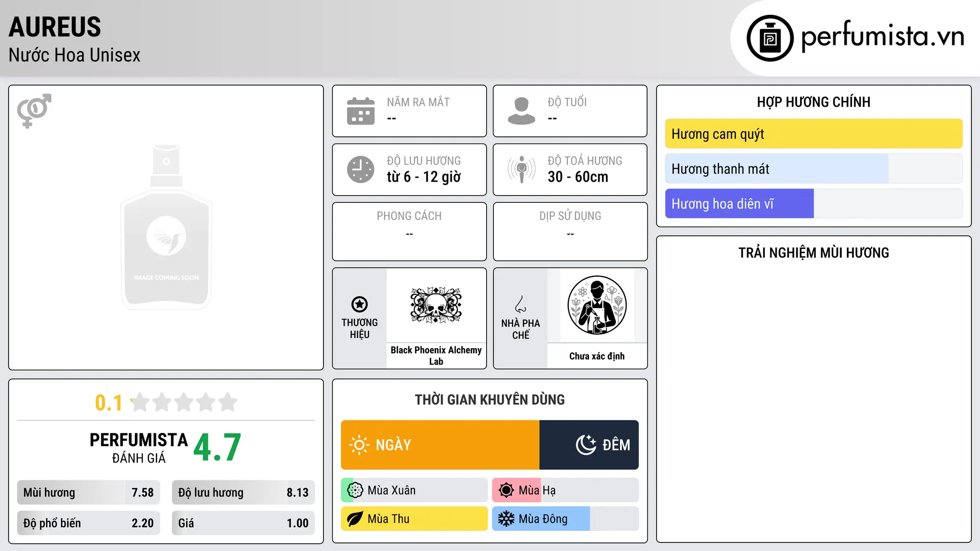Click the nose icon above Nhà pha chế
This screenshot has width=980, height=551.
point(521,304)
